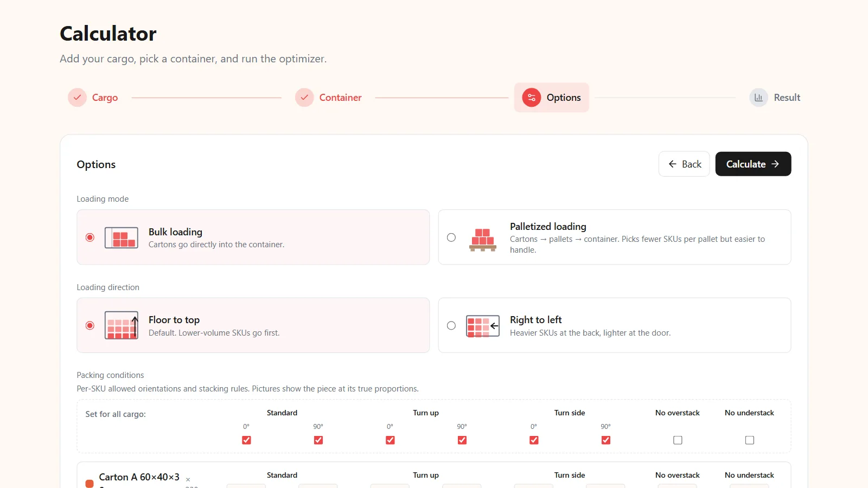Enable No overstack for all cargo

coord(678,440)
